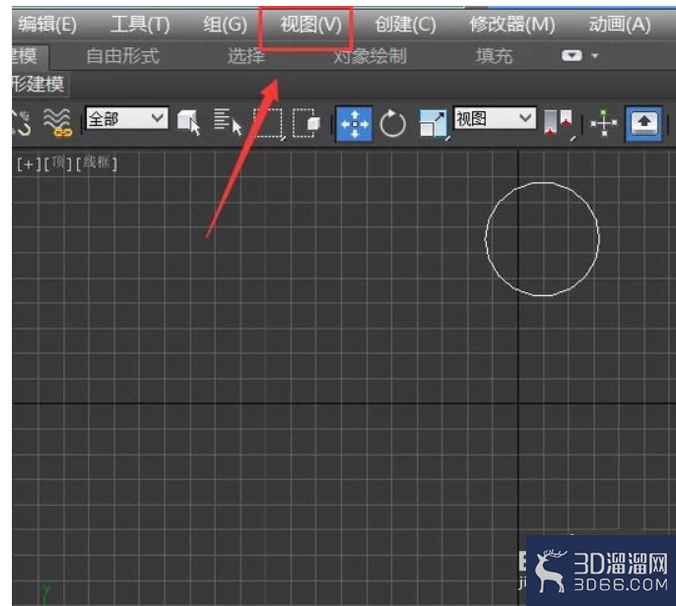This screenshot has height=606, width=676.
Task: Open the 组(G) menu
Action: click(225, 25)
